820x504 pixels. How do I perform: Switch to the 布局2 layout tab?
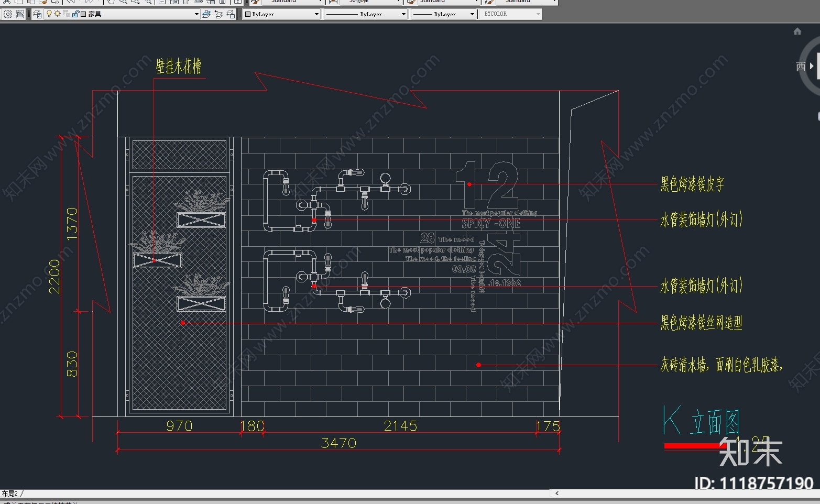(x=9, y=494)
